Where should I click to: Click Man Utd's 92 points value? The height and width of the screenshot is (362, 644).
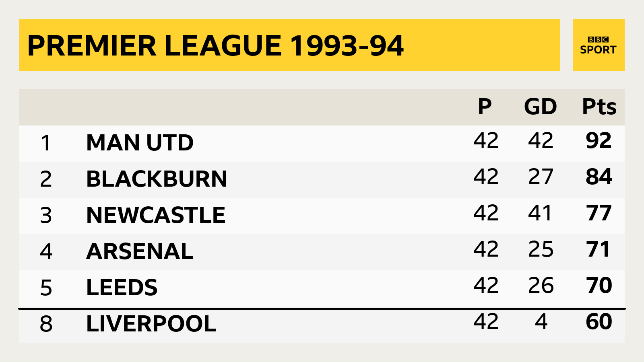pyautogui.click(x=599, y=141)
